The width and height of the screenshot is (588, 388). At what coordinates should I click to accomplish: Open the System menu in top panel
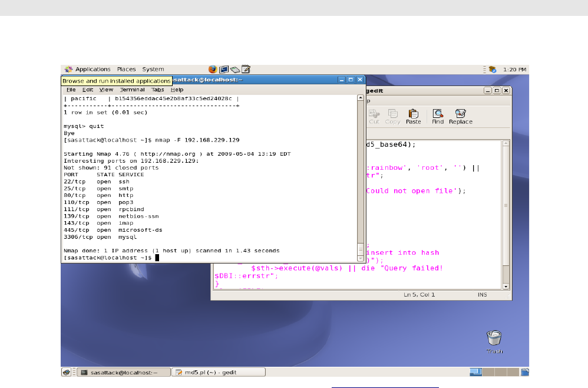[x=153, y=70]
